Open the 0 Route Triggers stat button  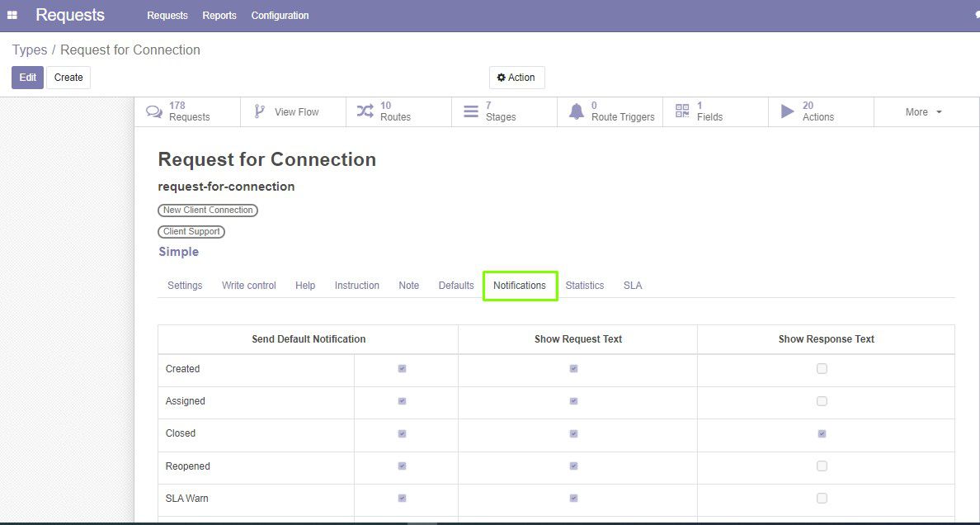coord(610,112)
